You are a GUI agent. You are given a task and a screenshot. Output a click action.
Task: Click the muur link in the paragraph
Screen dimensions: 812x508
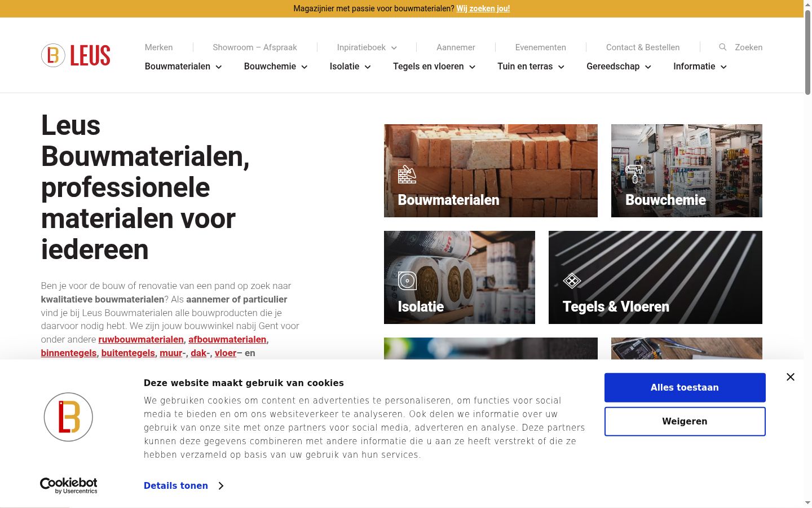click(x=171, y=353)
